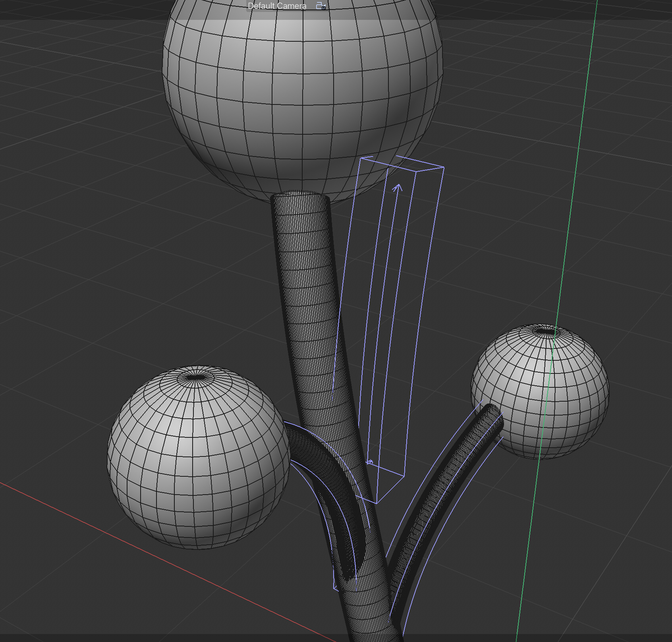Click the camera icon beside Default Camera
The height and width of the screenshot is (642, 672).
point(321,6)
